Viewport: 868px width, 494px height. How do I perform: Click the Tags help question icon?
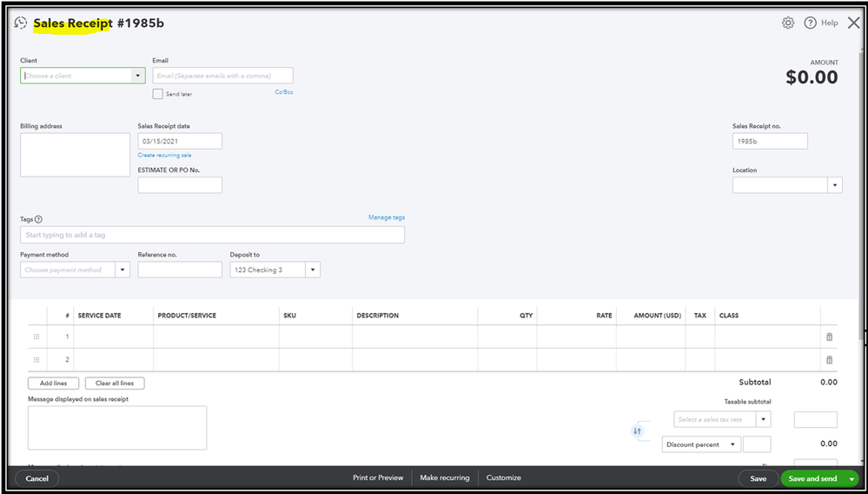coord(39,219)
